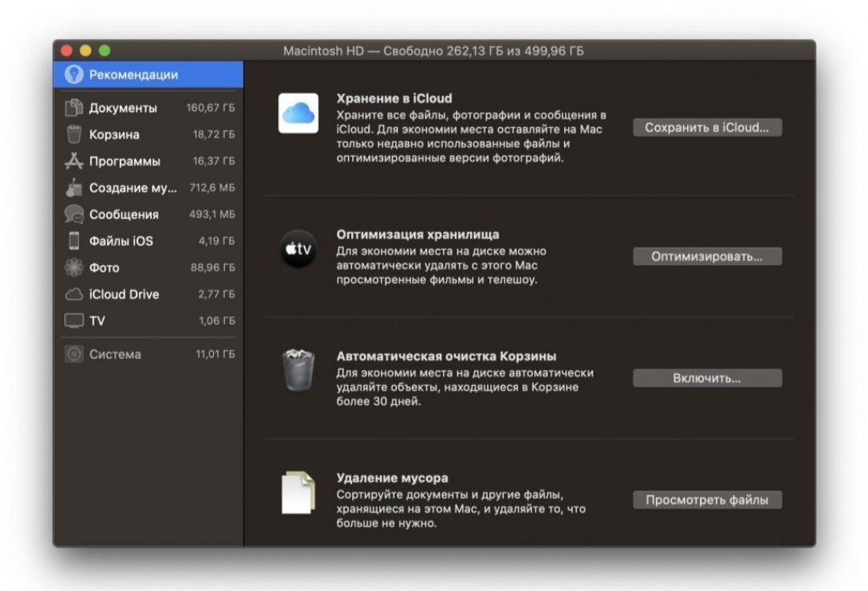Click the 4,19 ГБ size value
Viewport: 868px width, 591px height.
[x=216, y=241]
